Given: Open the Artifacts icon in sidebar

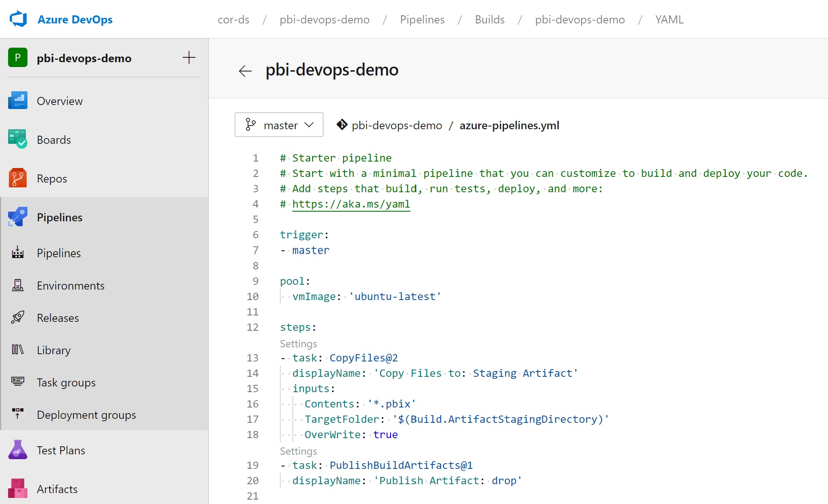Looking at the screenshot, I should click(17, 489).
